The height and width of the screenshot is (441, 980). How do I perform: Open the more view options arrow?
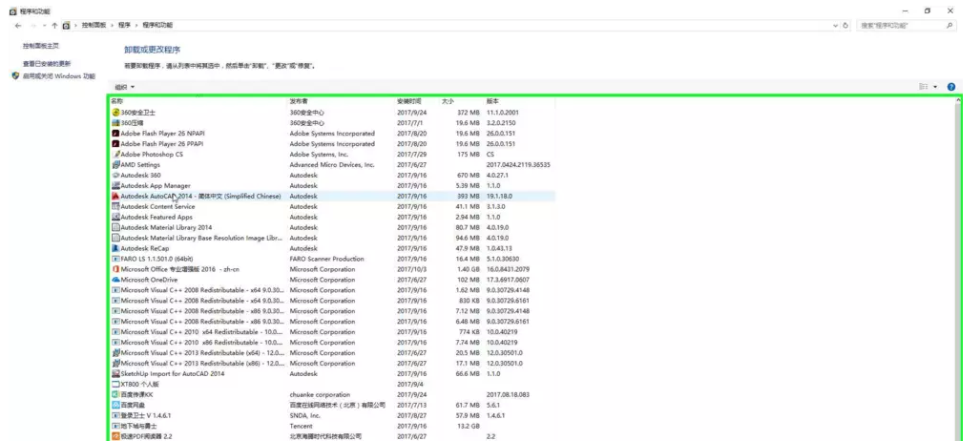(935, 87)
